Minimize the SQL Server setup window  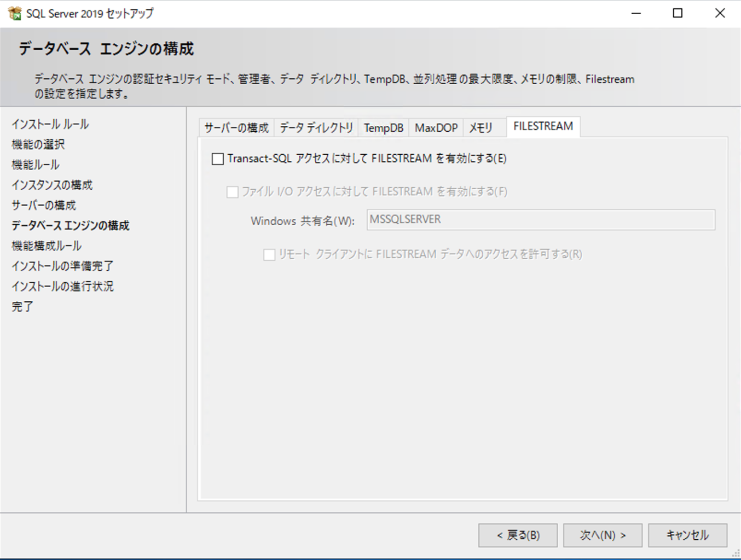pos(636,13)
